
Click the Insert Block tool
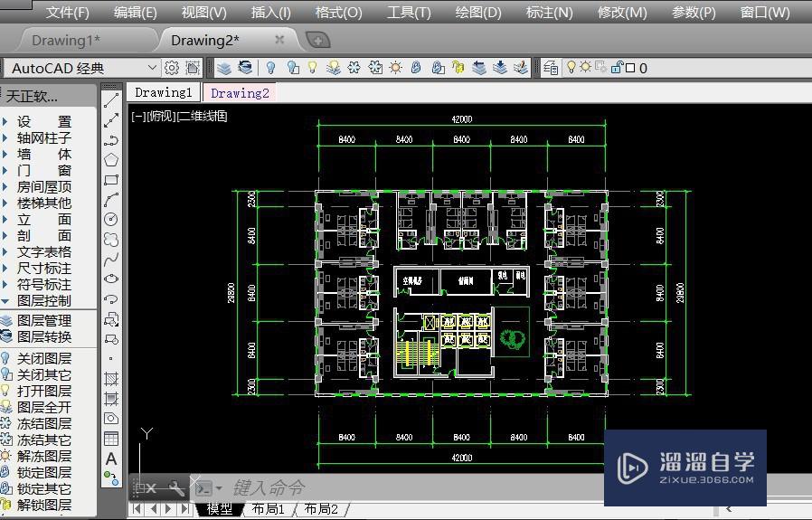tap(111, 319)
